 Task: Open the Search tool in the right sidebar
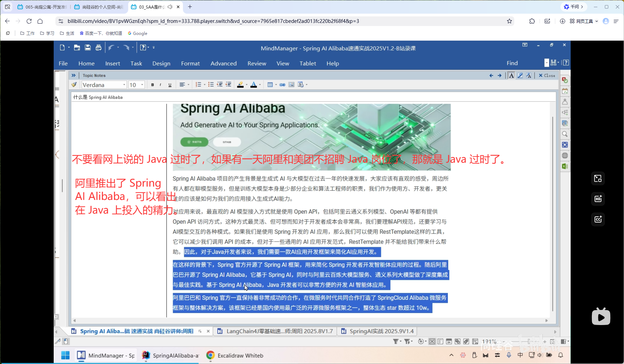coord(565,134)
